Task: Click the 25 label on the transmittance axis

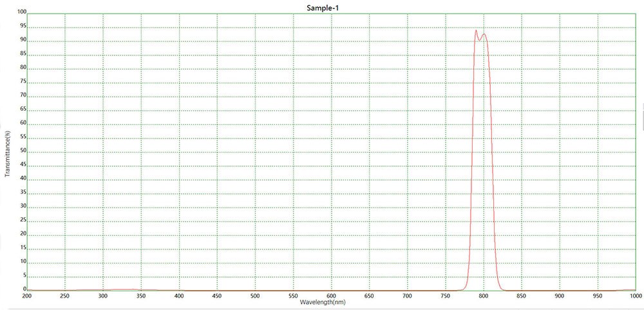Action: point(23,220)
